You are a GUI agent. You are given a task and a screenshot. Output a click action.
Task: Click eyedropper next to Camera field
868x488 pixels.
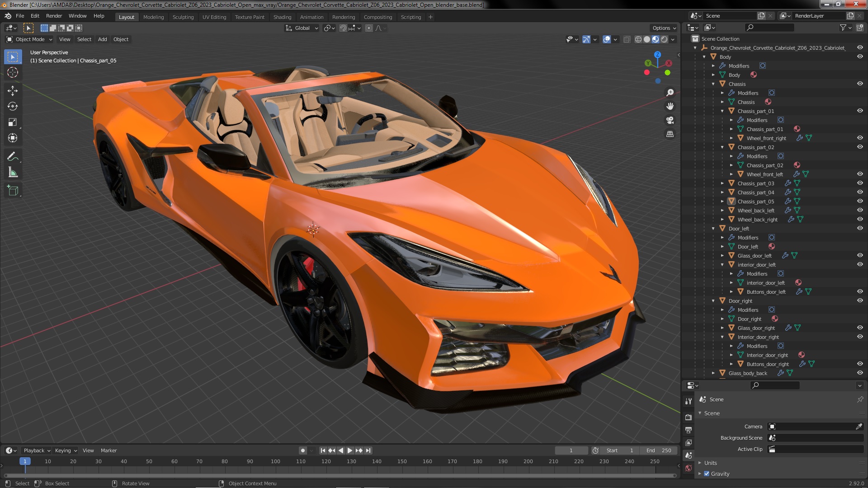(x=859, y=427)
